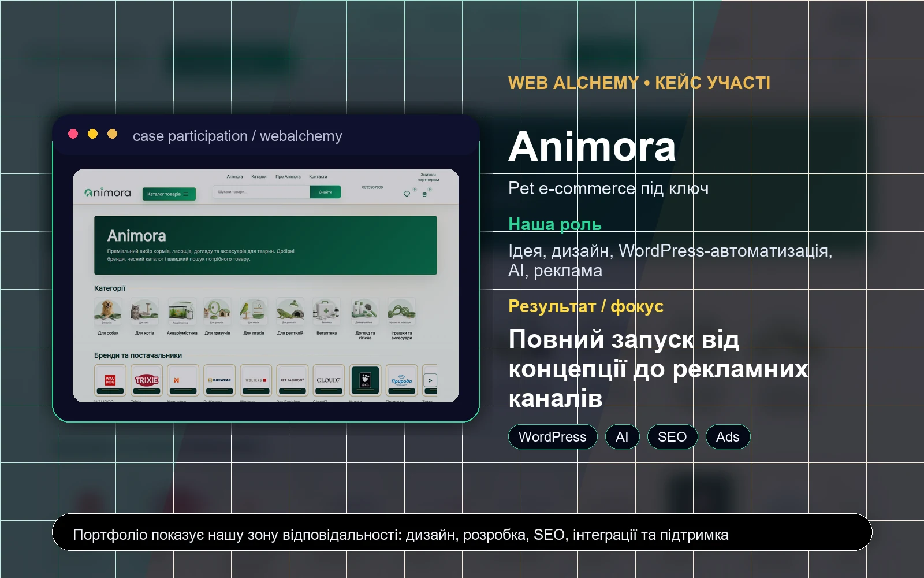Screen dimensions: 924x578
Task: Select the SEO tag pill
Action: 672,437
